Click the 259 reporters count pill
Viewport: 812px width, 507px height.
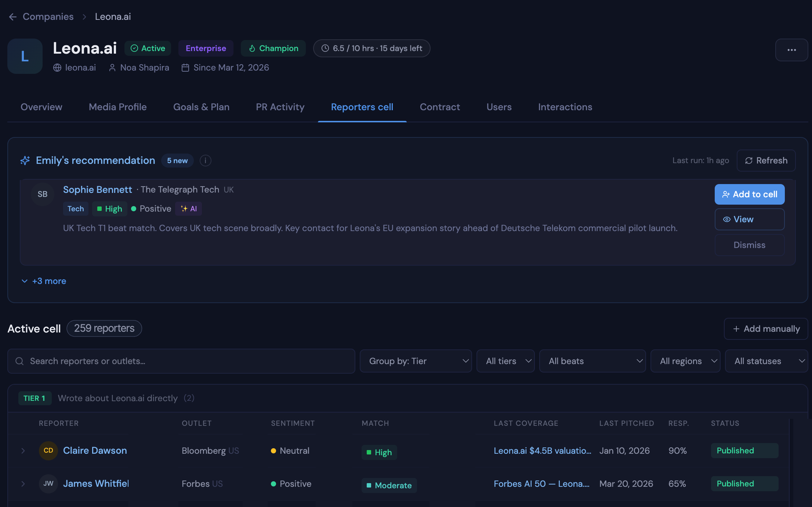pos(104,328)
